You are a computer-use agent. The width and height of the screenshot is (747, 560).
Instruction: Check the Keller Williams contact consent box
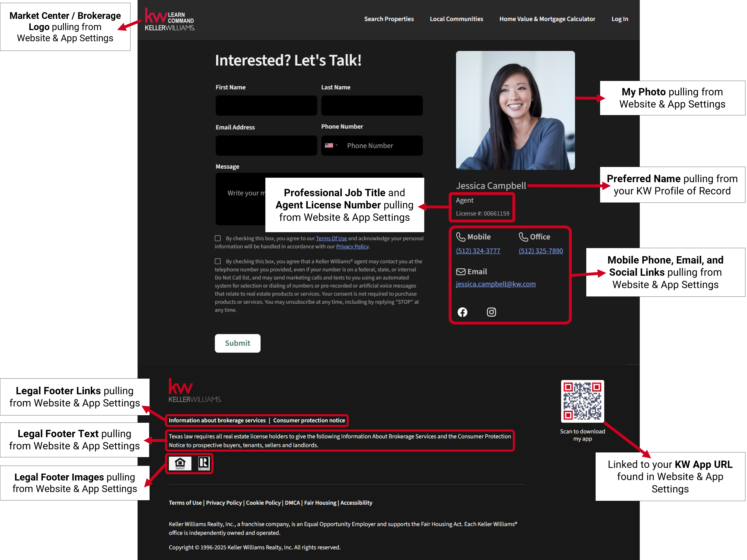[218, 261]
